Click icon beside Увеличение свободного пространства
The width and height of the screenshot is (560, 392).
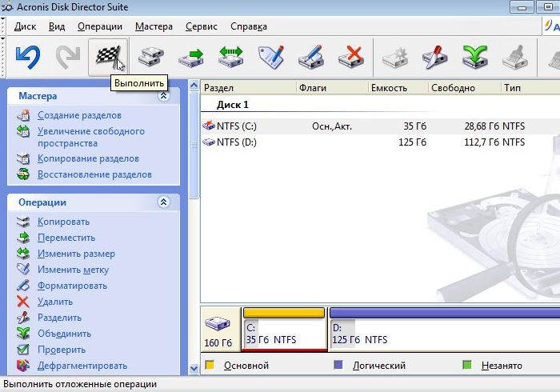23,131
